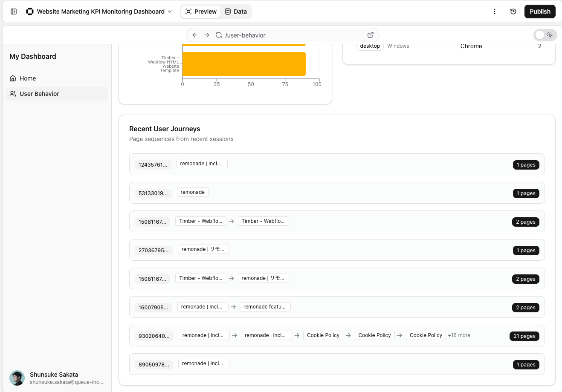562x392 pixels.
Task: Open preview in new window icon
Action: tap(371, 35)
